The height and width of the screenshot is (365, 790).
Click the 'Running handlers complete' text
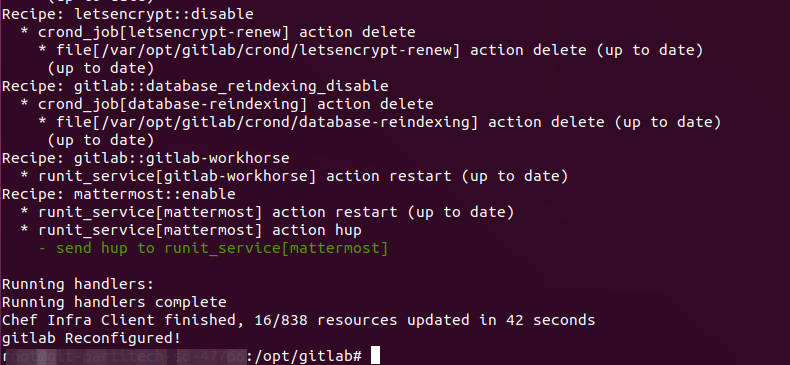click(x=114, y=302)
